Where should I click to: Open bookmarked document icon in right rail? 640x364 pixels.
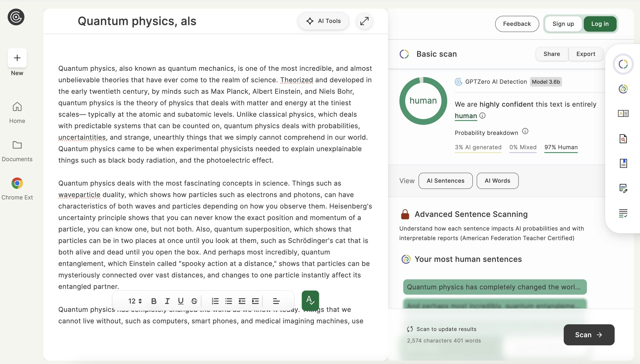point(623,163)
